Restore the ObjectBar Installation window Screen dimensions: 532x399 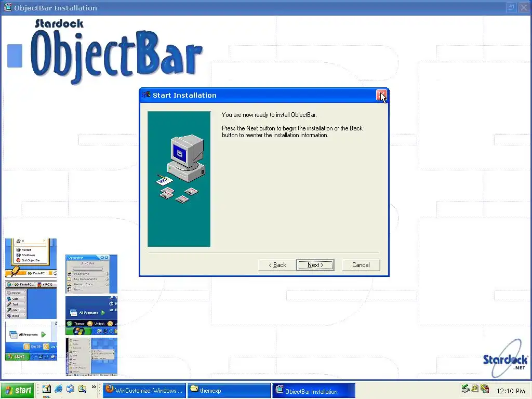point(511,7)
